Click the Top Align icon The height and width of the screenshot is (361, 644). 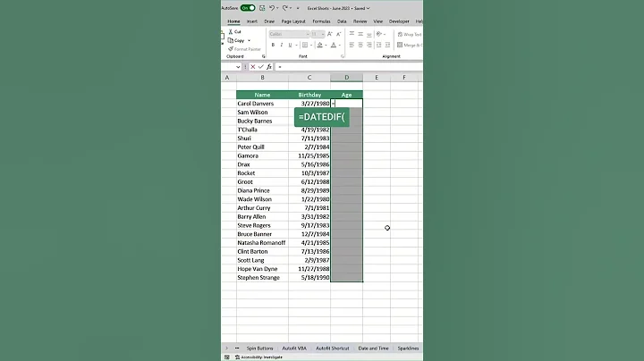[352, 34]
